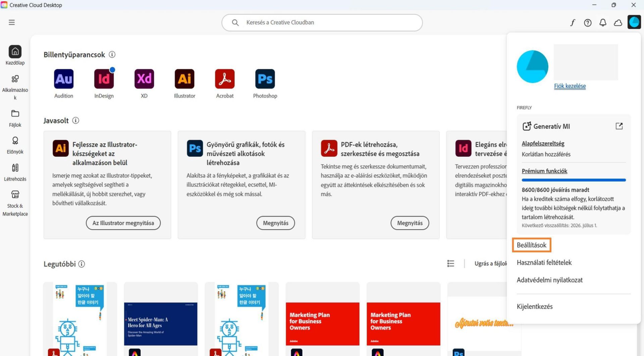
Task: Open the help question mark icon
Action: point(588,22)
